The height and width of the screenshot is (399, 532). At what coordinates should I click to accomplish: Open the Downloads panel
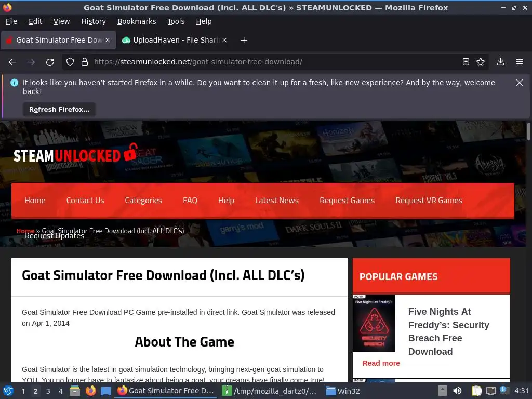[x=500, y=62]
